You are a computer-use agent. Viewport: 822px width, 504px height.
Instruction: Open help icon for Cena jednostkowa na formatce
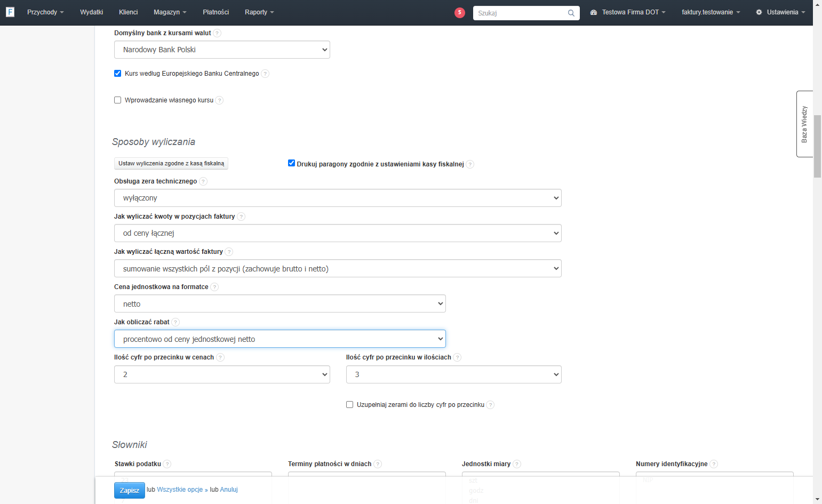[x=214, y=287]
